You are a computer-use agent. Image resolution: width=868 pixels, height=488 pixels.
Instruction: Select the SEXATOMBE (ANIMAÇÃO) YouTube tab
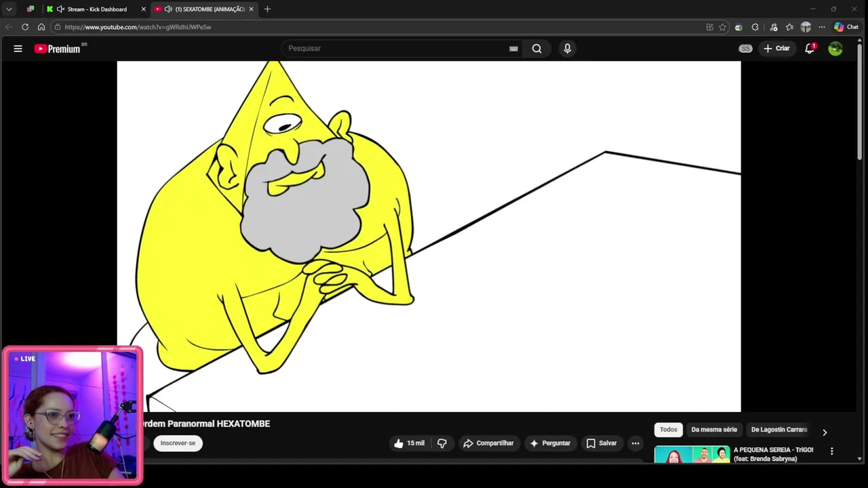203,9
